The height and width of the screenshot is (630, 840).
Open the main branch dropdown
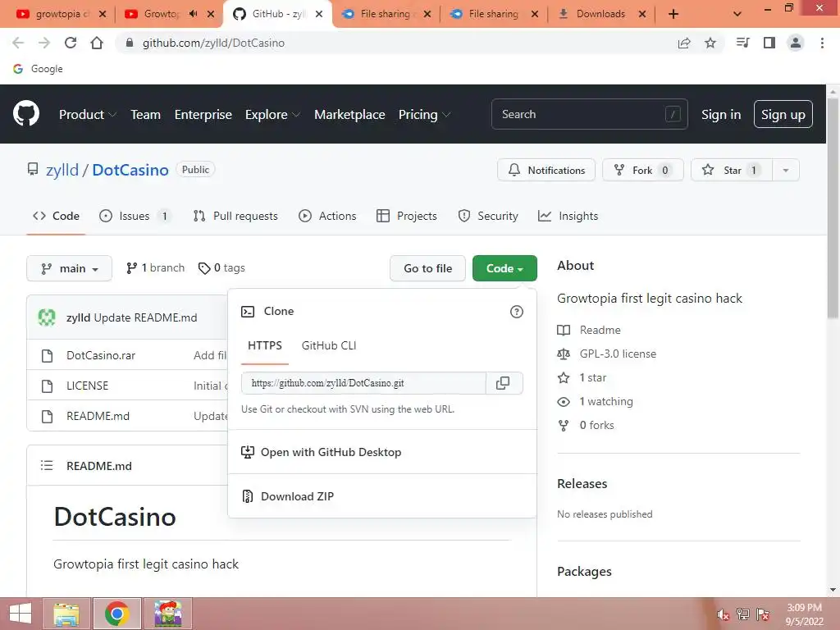[x=69, y=268]
